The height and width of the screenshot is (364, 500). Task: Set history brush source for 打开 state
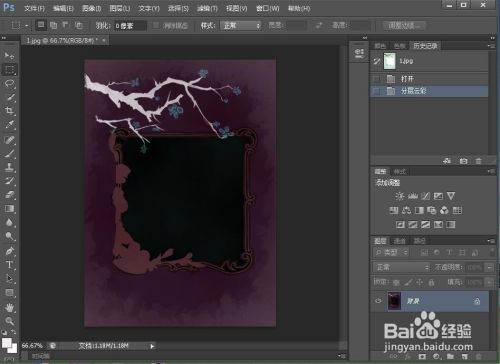pyautogui.click(x=376, y=79)
